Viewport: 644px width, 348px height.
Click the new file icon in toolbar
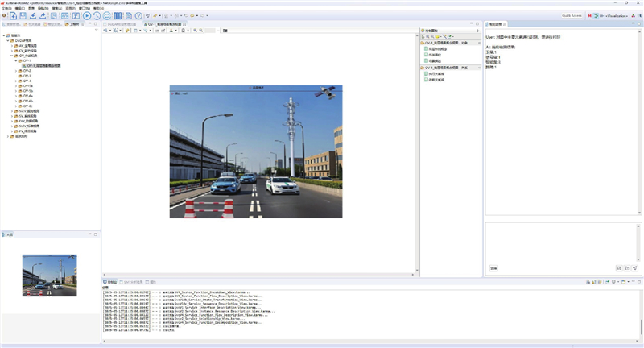14,16
